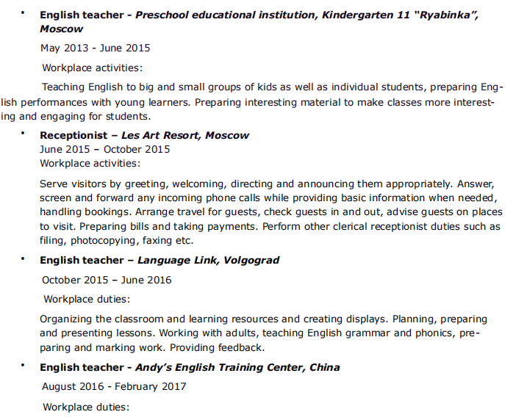Click 'Les Art Resort, Moscow' employer text

[x=185, y=135]
